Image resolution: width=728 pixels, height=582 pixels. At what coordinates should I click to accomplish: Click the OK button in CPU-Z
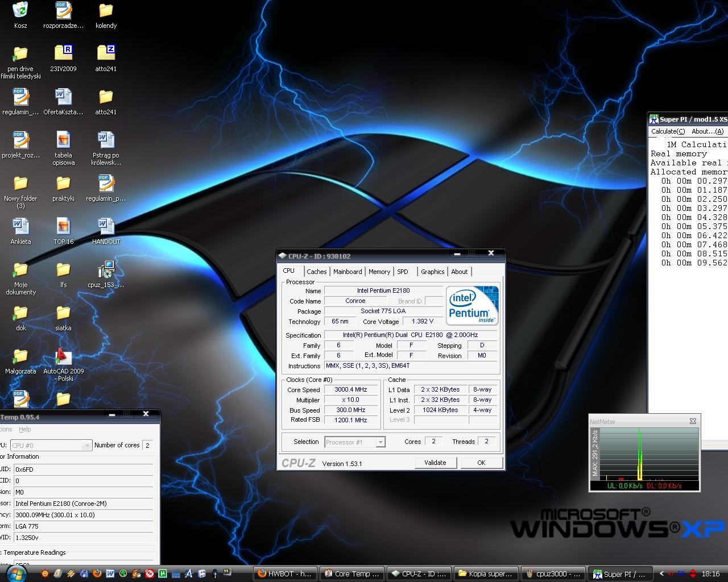click(481, 463)
